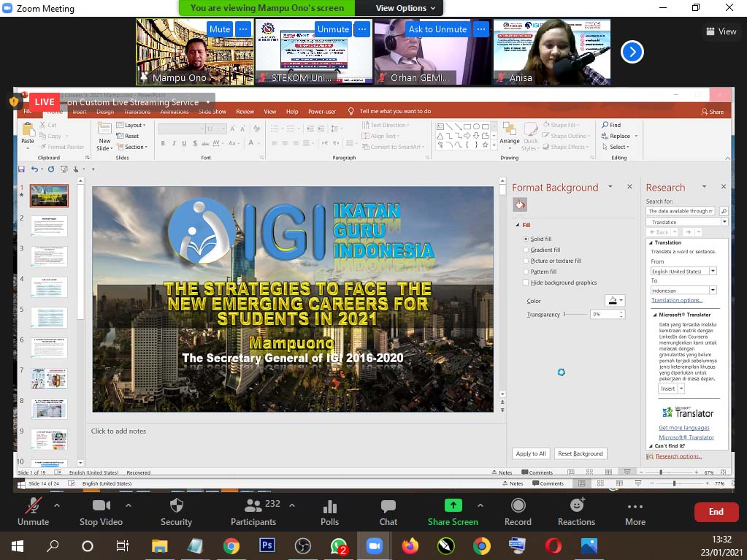Start recording with the Record button
747x560 pixels.
point(518,511)
